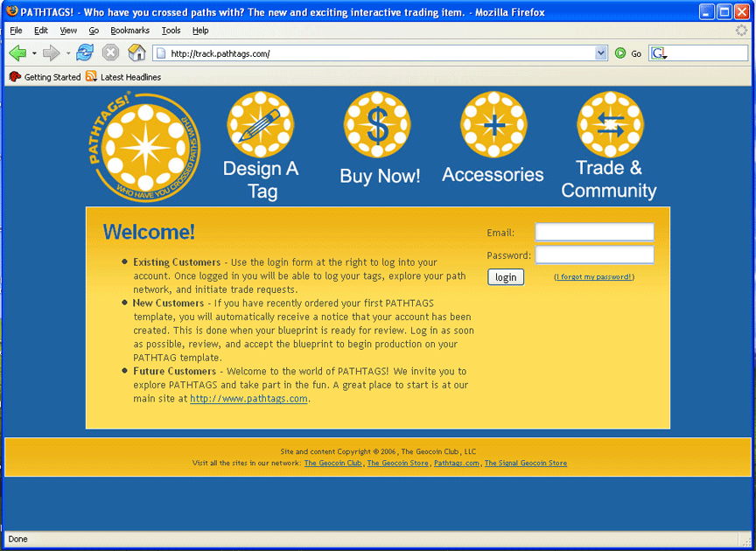Screen dimensions: 756x551
Task: Open the File menu
Action: pos(16,31)
